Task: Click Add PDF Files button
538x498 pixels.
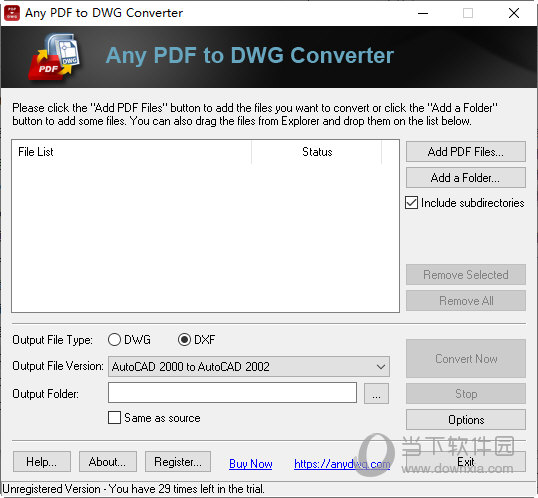Action: coord(466,152)
